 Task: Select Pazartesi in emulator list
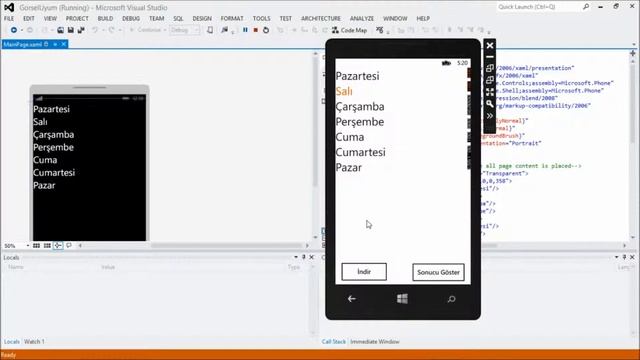pos(358,76)
